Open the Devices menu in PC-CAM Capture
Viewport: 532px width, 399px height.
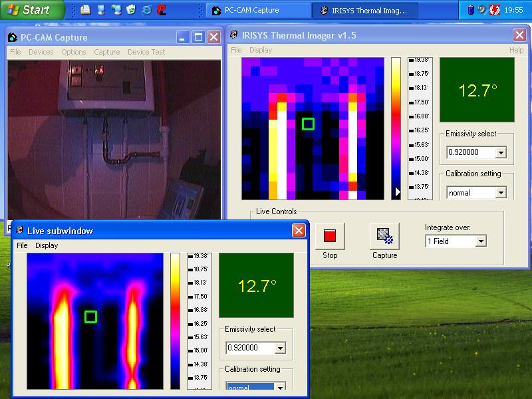tap(41, 52)
